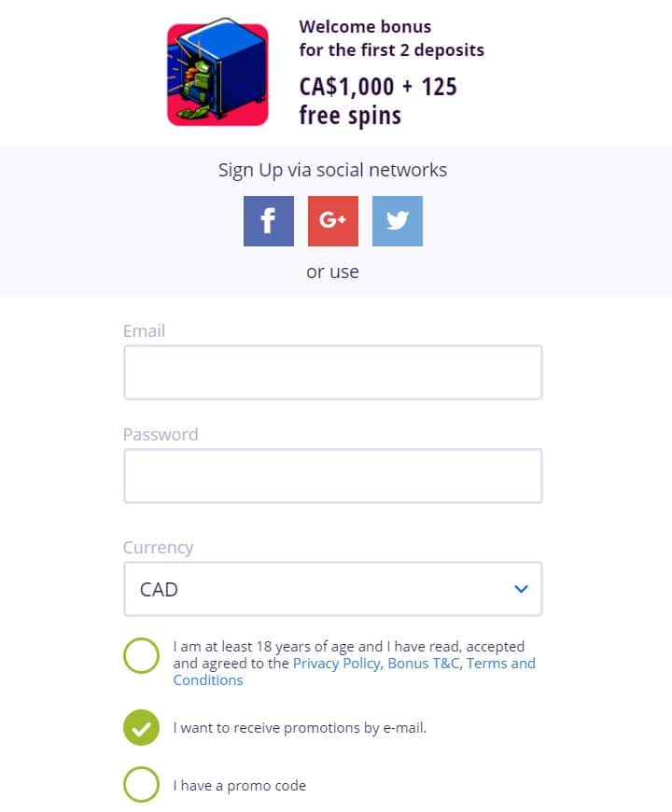Uncheck the receive promotions by e-mail box
672x812 pixels.
pyautogui.click(x=141, y=728)
